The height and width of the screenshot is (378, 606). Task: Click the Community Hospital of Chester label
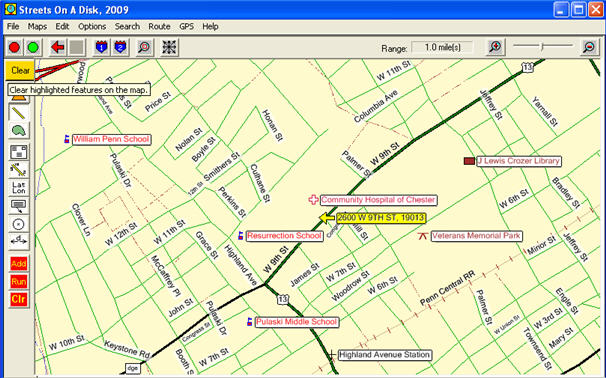378,200
